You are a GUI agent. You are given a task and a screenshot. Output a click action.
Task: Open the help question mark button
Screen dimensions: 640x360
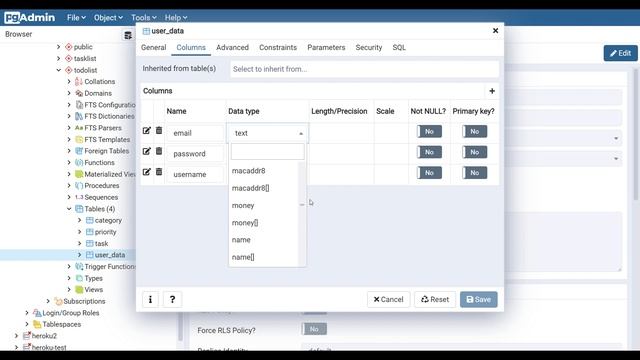click(x=172, y=300)
